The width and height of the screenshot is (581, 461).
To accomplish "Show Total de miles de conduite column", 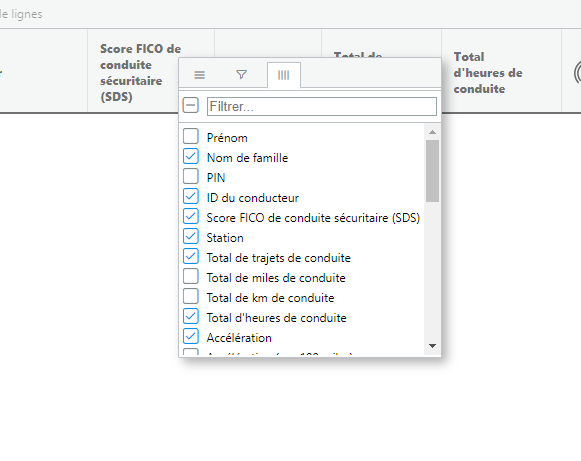I will click(x=191, y=276).
